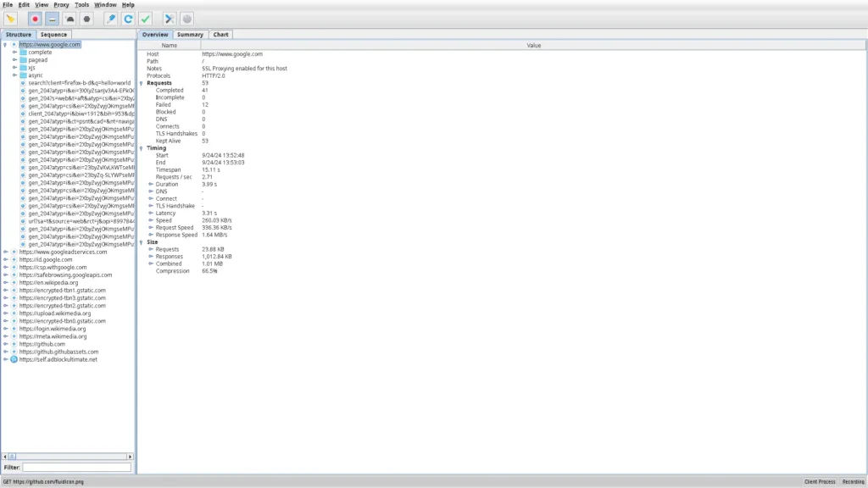
Task: Switch to the Summary tab
Action: tap(190, 34)
